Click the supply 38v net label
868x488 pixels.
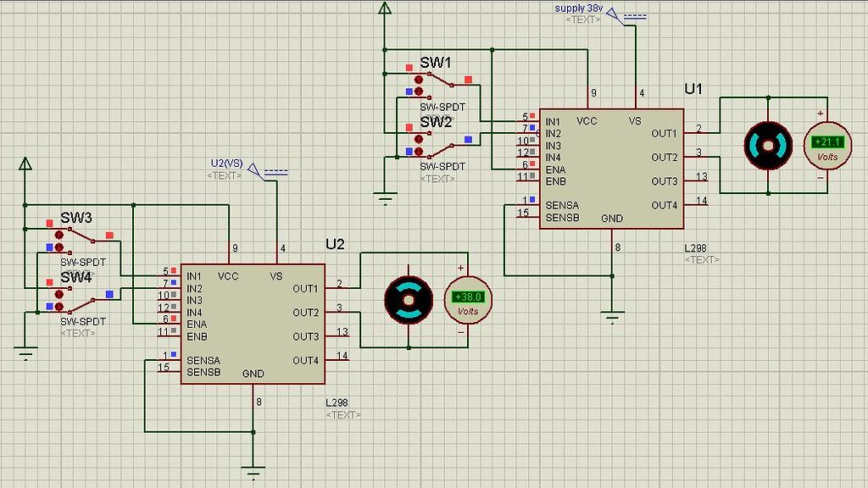(578, 7)
